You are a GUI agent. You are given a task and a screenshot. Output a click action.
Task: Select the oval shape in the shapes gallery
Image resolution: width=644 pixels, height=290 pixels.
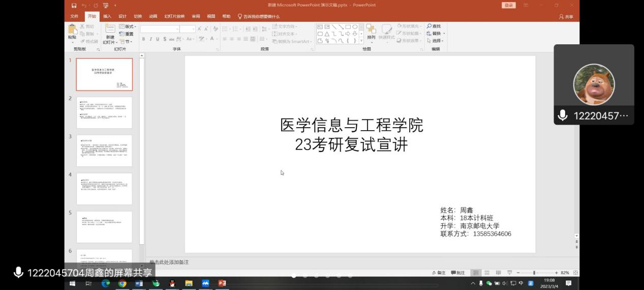click(355, 27)
